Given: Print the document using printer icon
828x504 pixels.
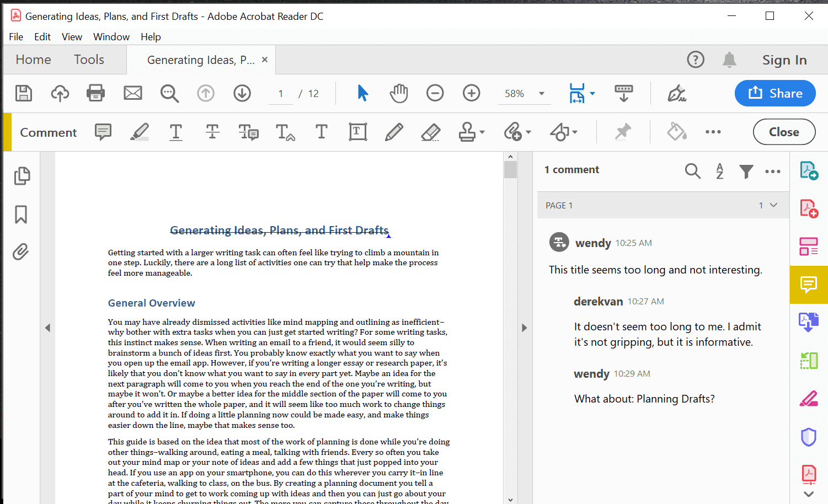Looking at the screenshot, I should pyautogui.click(x=95, y=93).
